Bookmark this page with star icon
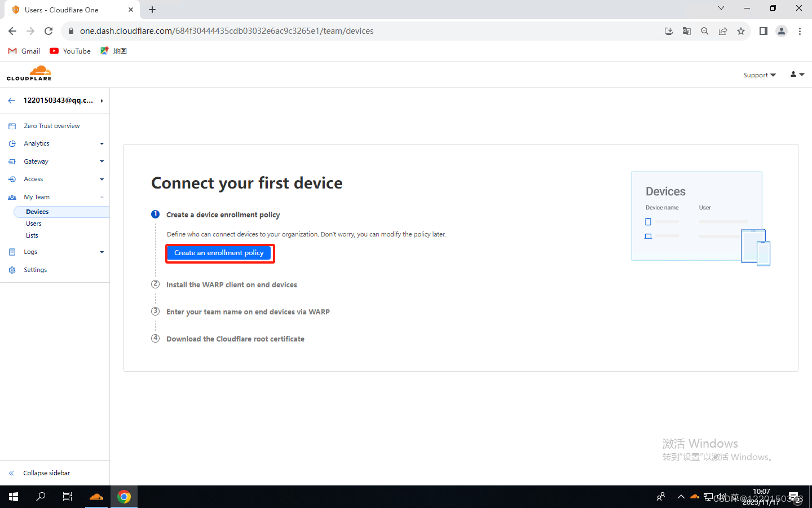The width and height of the screenshot is (812, 508). (741, 31)
